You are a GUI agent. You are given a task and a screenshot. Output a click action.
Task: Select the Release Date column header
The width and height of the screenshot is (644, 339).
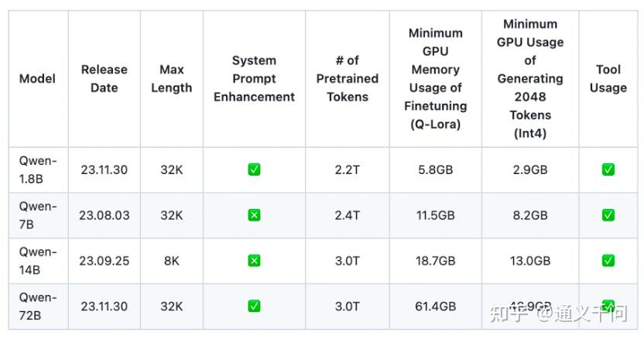[x=104, y=79]
